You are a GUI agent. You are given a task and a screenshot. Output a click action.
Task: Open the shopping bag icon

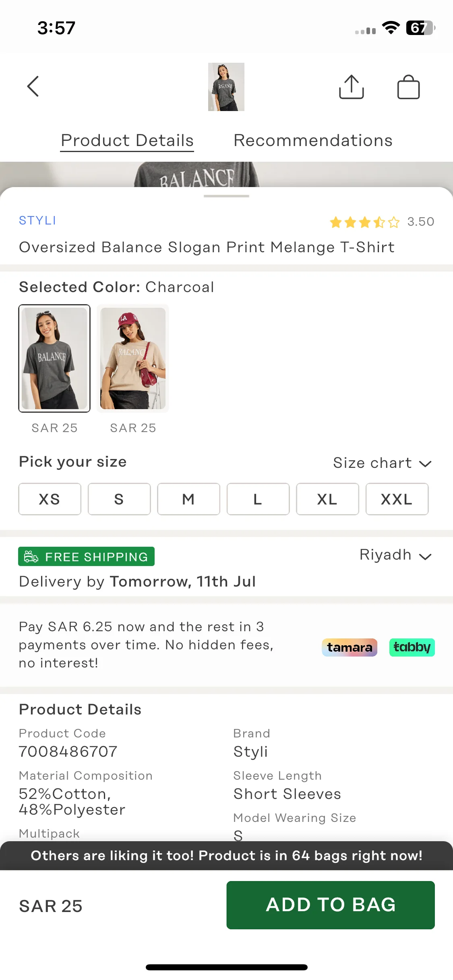pos(408,87)
